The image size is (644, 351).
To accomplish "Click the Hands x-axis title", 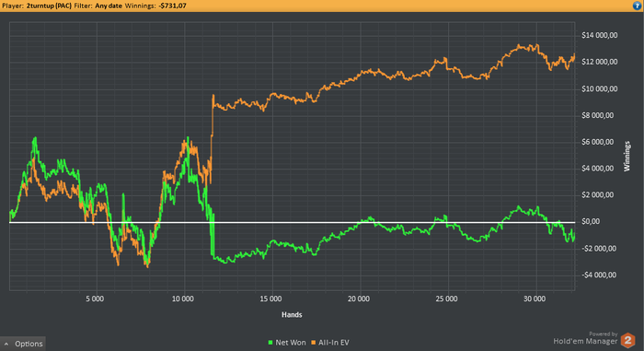I will click(x=292, y=315).
